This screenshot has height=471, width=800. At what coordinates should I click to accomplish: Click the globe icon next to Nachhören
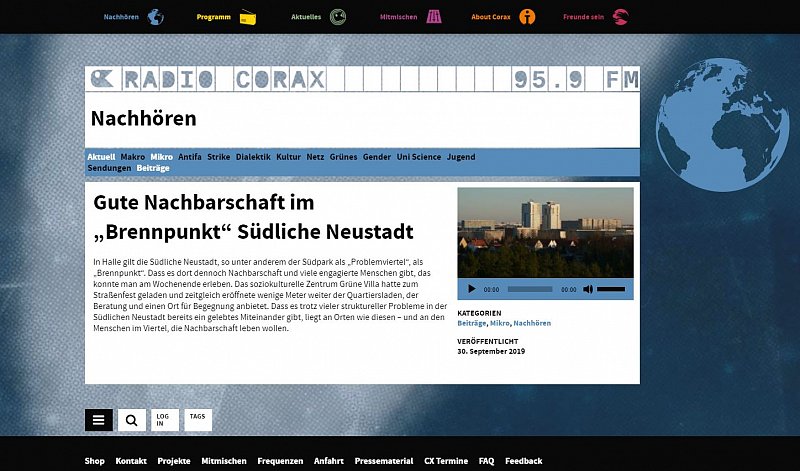(156, 17)
